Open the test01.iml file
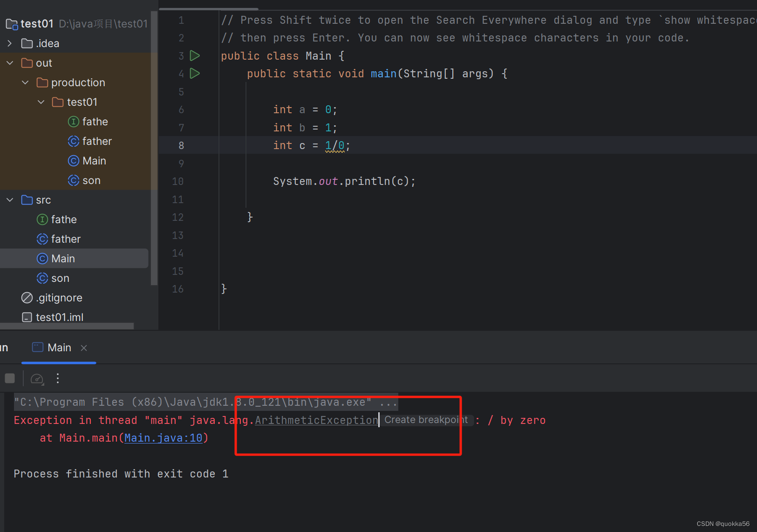The width and height of the screenshot is (757, 532). pos(60,317)
